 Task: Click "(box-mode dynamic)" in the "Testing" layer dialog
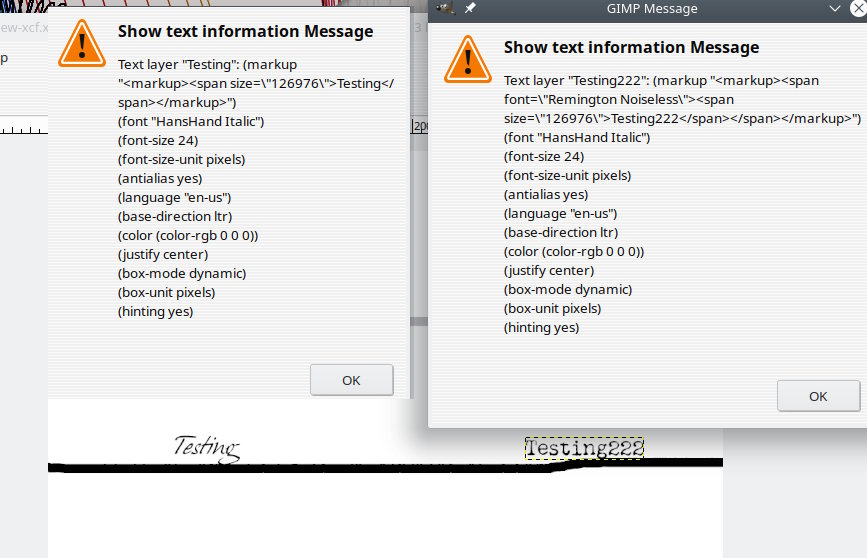point(182,273)
